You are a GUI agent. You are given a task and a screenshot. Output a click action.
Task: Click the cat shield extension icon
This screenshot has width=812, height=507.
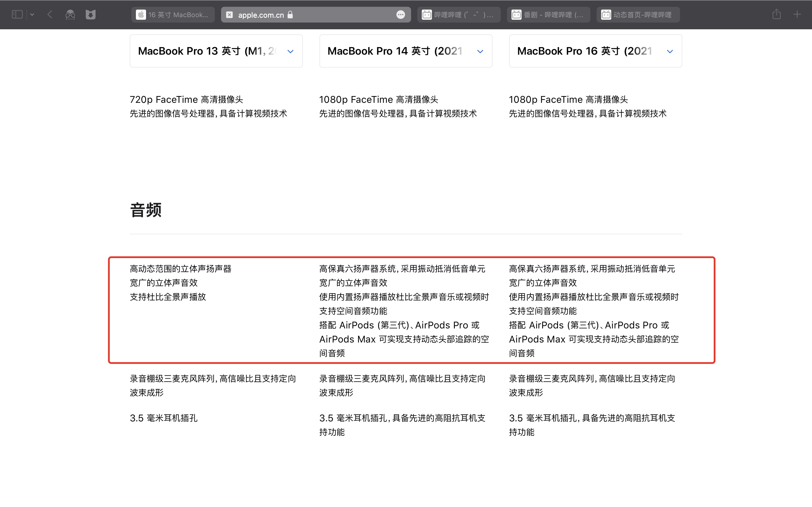(x=91, y=14)
